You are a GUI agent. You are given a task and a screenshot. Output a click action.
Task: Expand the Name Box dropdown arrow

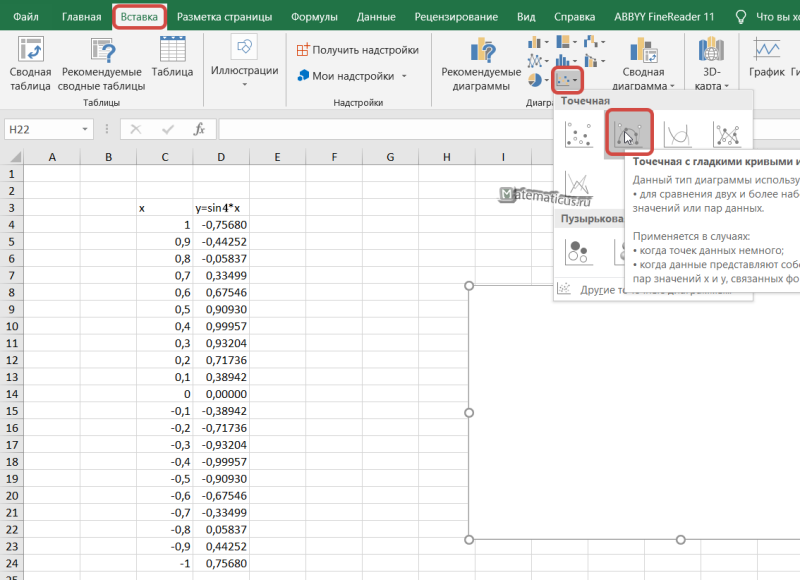point(85,130)
